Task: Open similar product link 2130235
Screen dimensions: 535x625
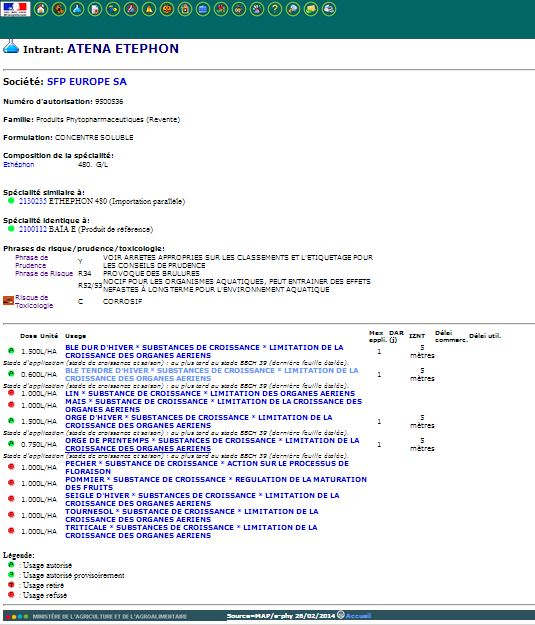Action: [x=33, y=201]
